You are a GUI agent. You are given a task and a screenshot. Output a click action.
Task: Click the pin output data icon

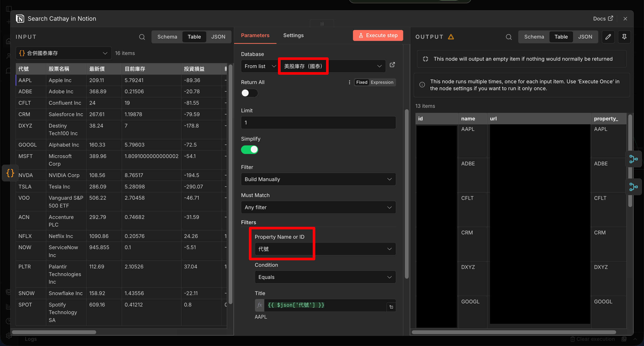pyautogui.click(x=624, y=37)
